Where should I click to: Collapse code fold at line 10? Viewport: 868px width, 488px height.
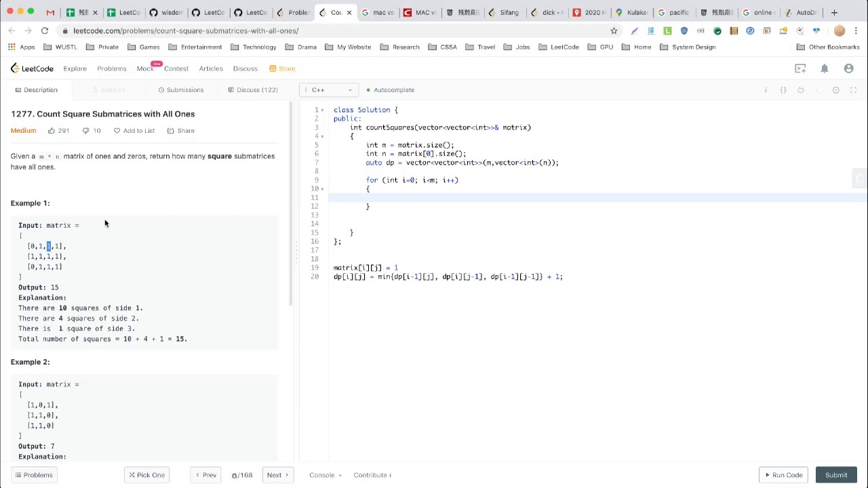(323, 189)
